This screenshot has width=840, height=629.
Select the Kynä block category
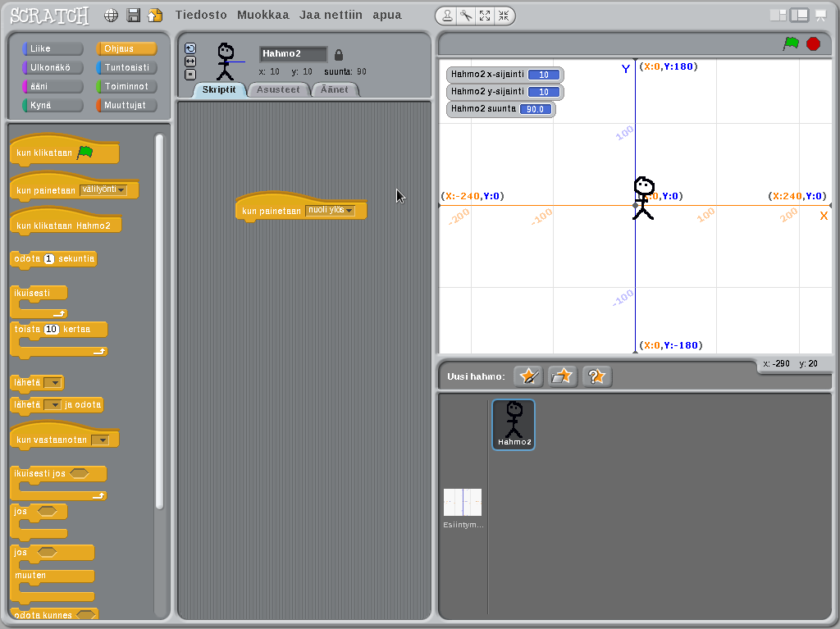tap(52, 105)
